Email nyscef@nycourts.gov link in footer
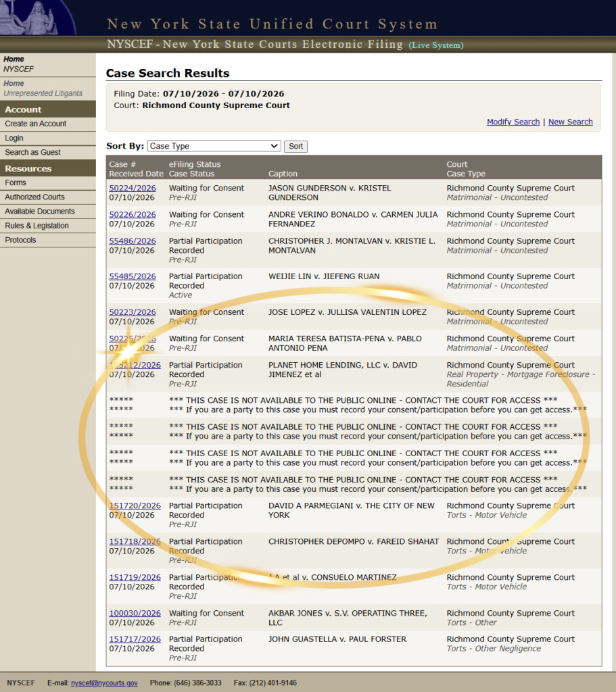Viewport: 616px width, 692px height. (x=104, y=683)
